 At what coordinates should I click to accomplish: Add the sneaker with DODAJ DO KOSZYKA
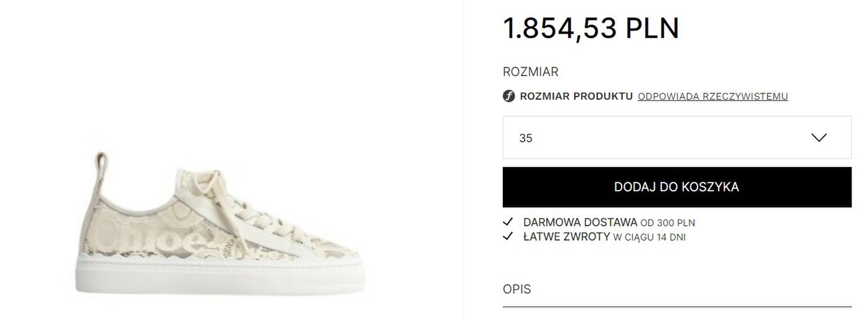pyautogui.click(x=677, y=187)
